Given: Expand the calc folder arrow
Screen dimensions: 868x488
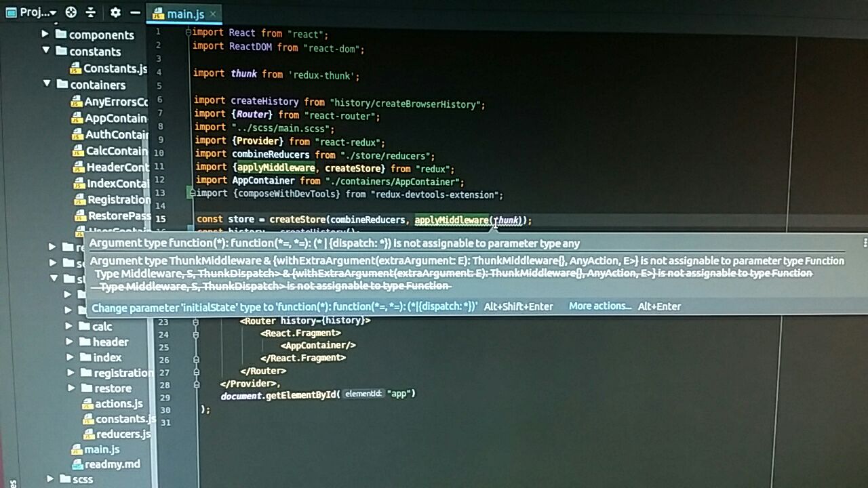Looking at the screenshot, I should tap(68, 325).
